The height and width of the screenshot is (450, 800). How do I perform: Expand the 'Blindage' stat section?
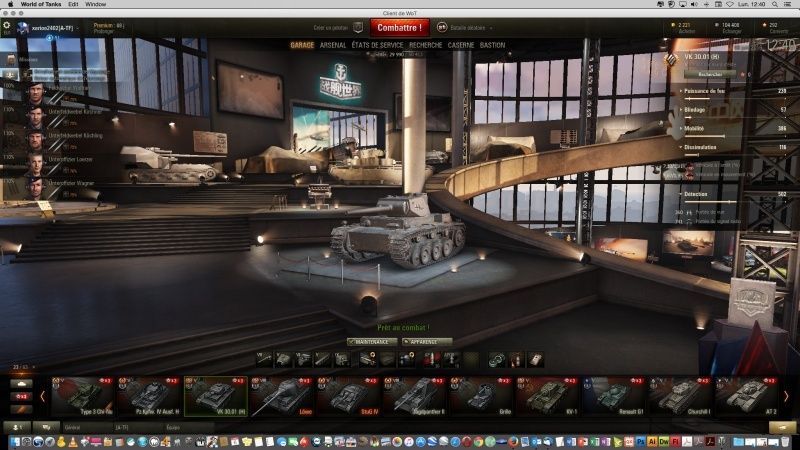pos(693,110)
